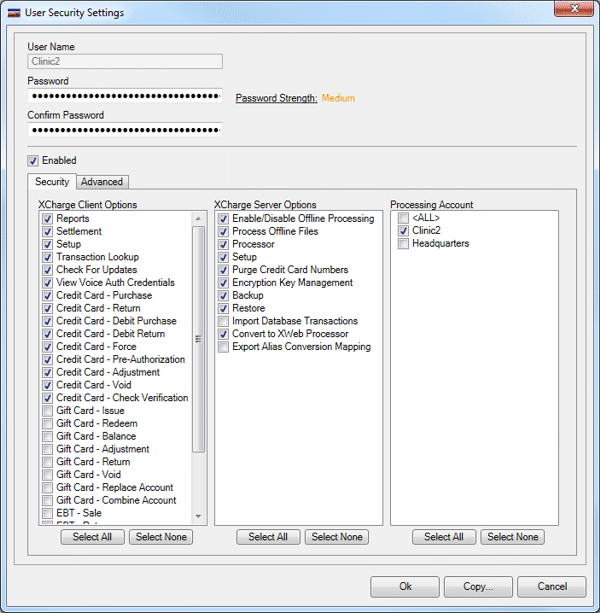
Task: Focus the Confirm Password field
Action: [x=125, y=130]
